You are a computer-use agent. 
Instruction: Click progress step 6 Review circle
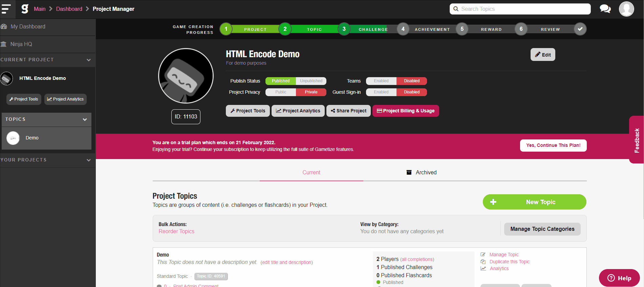coord(521,29)
